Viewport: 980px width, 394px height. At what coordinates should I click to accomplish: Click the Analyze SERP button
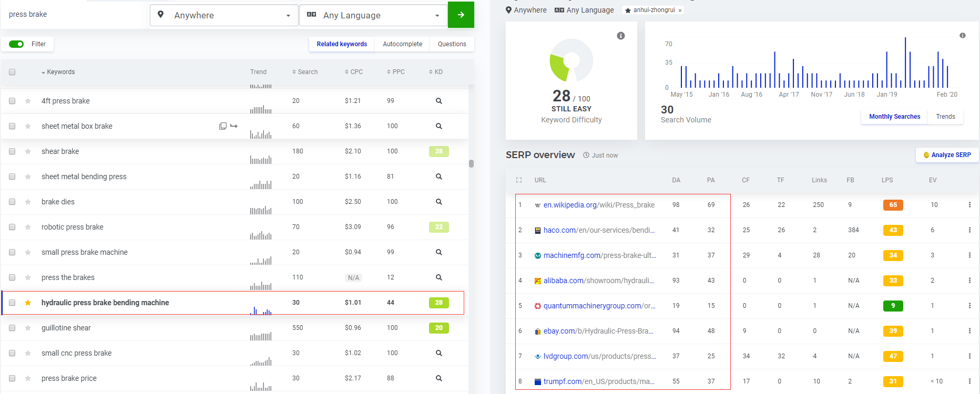point(947,155)
